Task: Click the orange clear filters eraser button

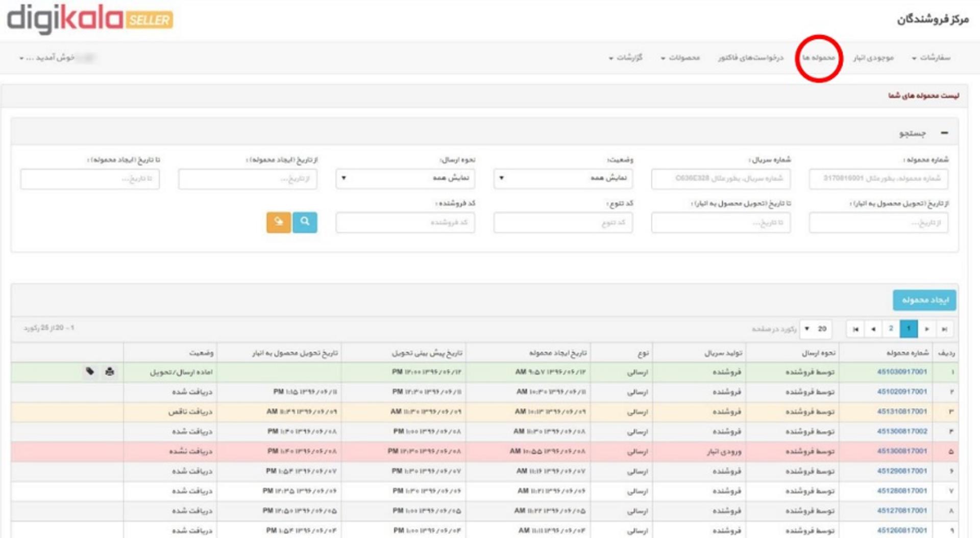Action: (x=279, y=222)
